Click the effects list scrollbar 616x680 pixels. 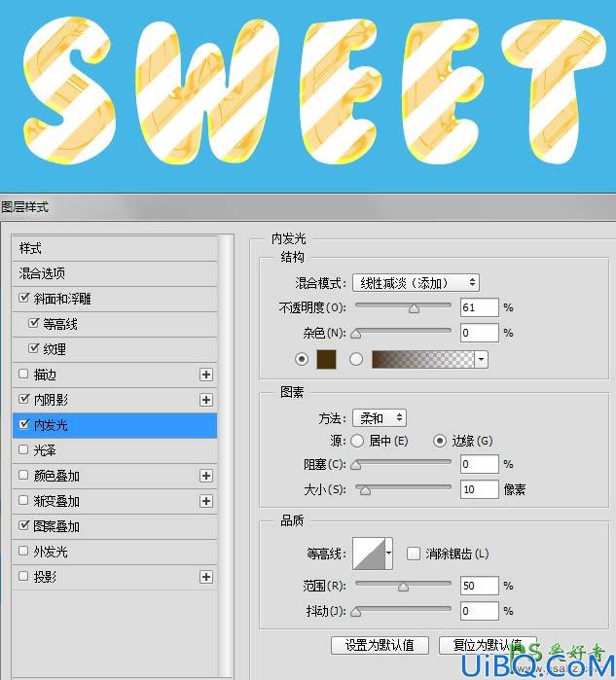pyautogui.click(x=225, y=455)
